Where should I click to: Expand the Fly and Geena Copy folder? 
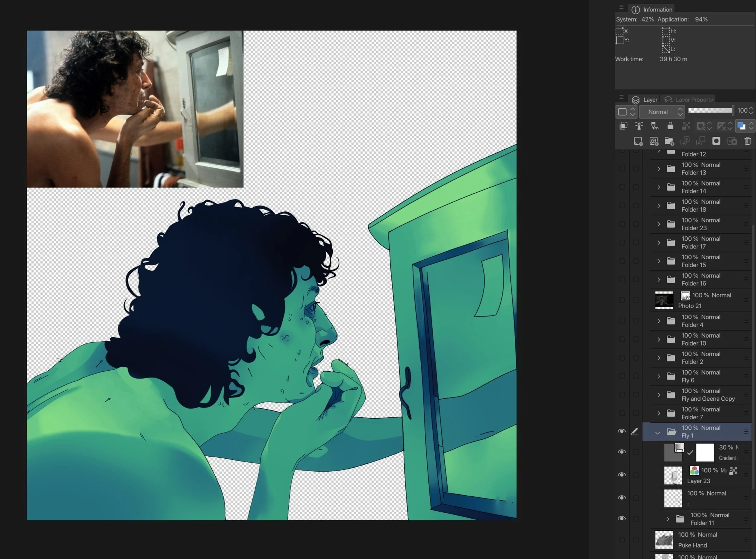[x=659, y=395]
